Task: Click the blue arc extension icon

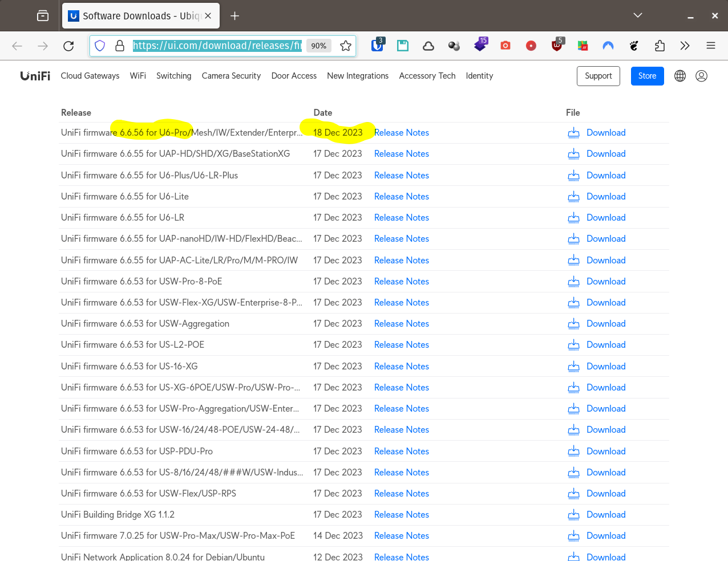Action: tap(608, 46)
